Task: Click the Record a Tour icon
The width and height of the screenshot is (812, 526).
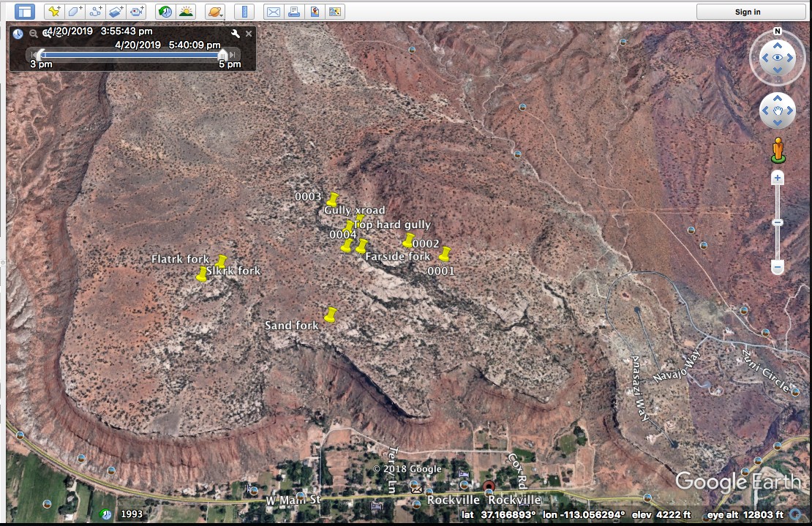Action: [138, 12]
